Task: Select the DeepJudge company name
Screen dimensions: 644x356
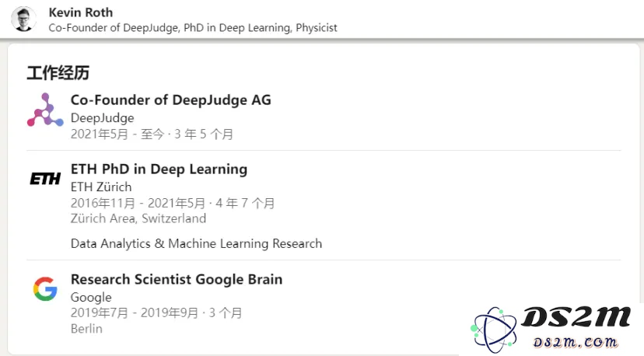Action: coord(102,118)
